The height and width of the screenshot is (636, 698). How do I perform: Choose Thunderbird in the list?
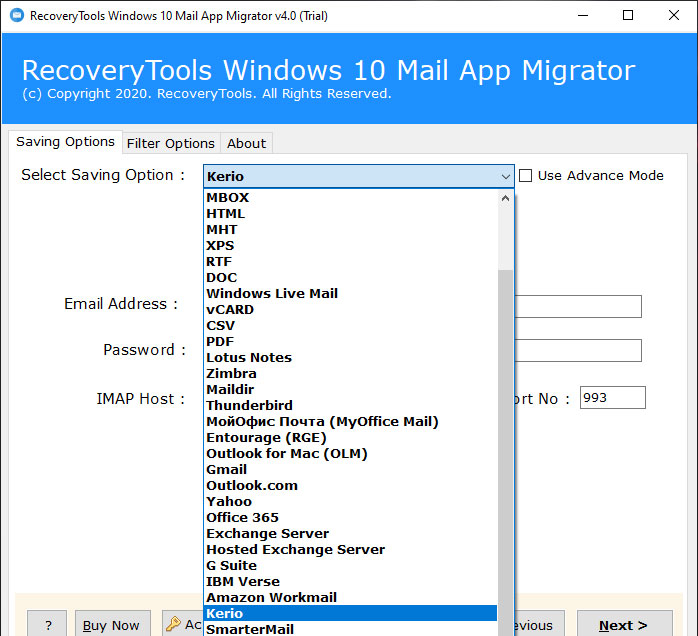click(351, 406)
